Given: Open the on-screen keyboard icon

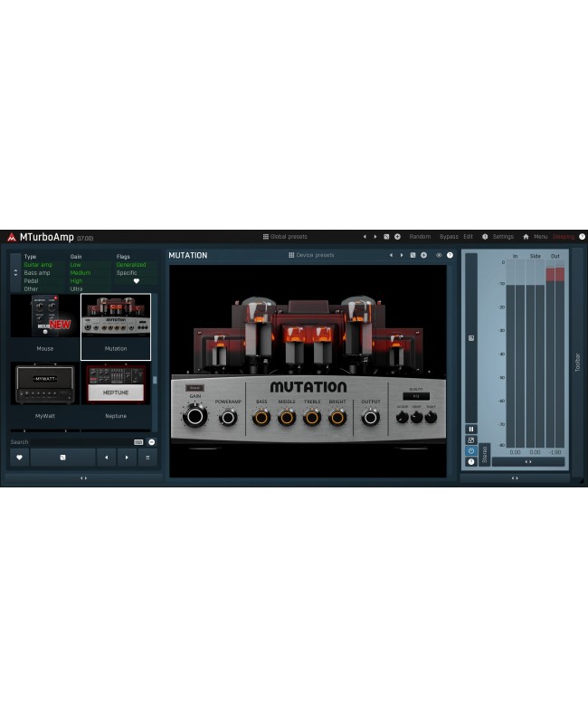Looking at the screenshot, I should 138,442.
